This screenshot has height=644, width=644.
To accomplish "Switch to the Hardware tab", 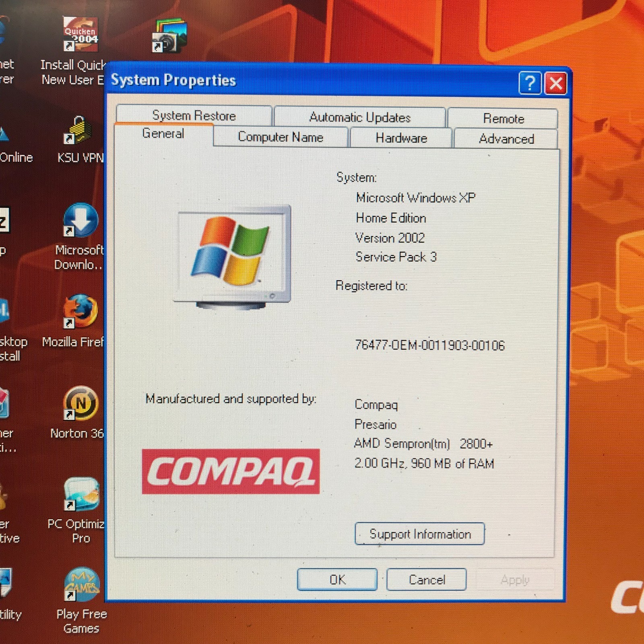I will (401, 138).
